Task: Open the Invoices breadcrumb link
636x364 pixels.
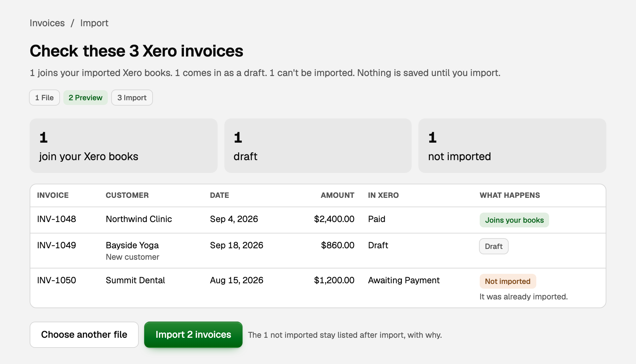Action: (x=47, y=23)
